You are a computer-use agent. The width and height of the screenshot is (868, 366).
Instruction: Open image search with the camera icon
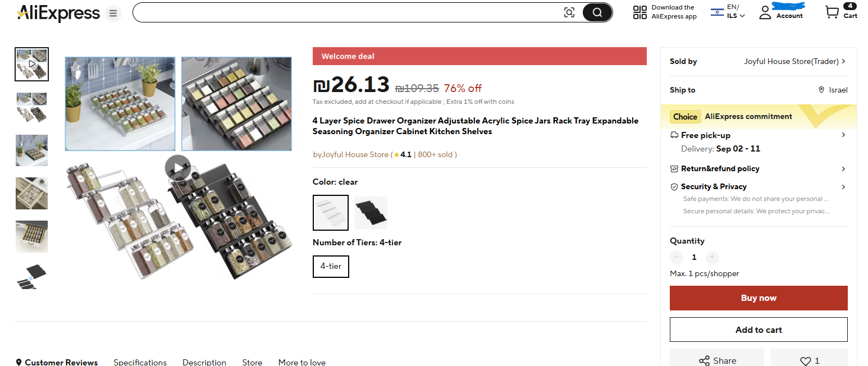pos(569,12)
